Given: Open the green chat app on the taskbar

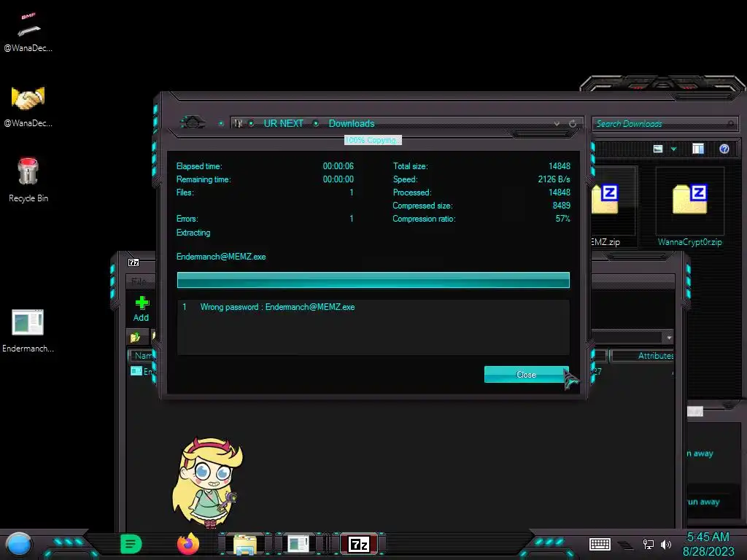Looking at the screenshot, I should coord(131,544).
